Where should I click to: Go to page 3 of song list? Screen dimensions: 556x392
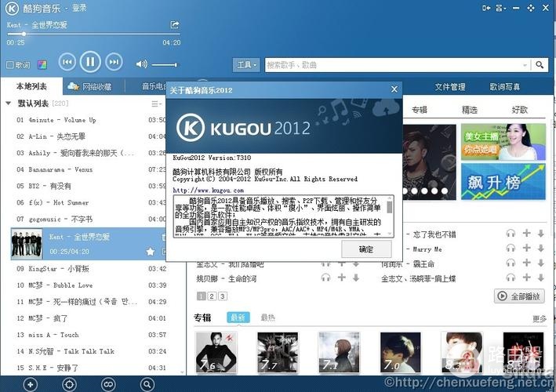click(x=223, y=296)
